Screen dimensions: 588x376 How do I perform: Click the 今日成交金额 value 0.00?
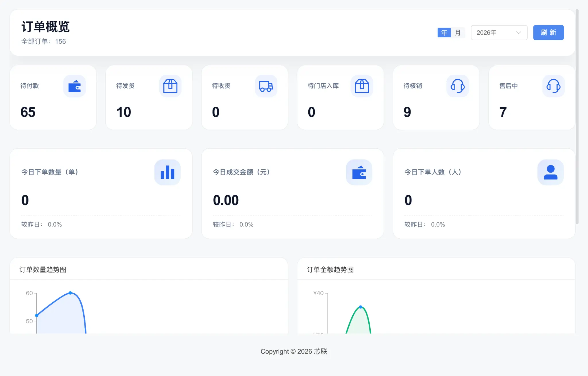point(226,200)
